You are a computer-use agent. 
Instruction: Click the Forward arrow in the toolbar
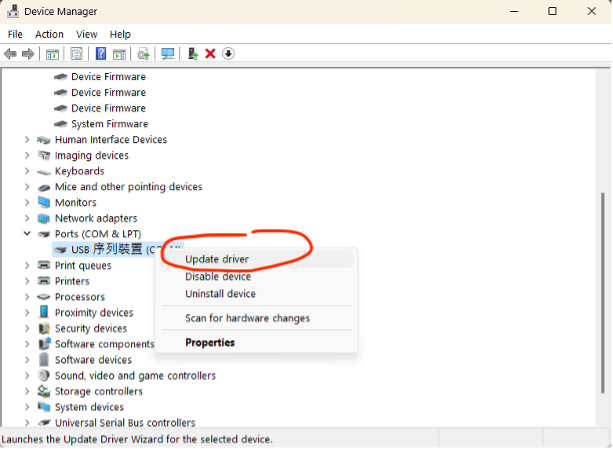pyautogui.click(x=28, y=54)
